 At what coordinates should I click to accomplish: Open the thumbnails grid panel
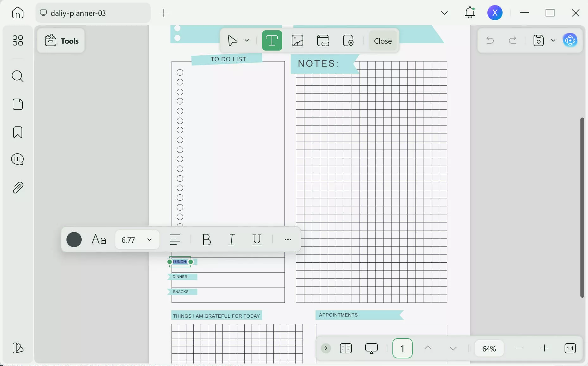click(18, 40)
